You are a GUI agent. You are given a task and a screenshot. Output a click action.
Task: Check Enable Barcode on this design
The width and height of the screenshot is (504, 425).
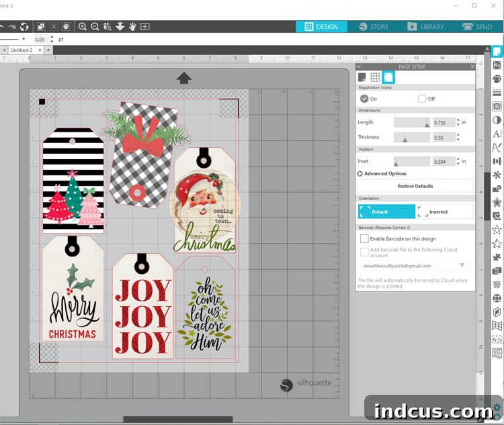coord(364,238)
